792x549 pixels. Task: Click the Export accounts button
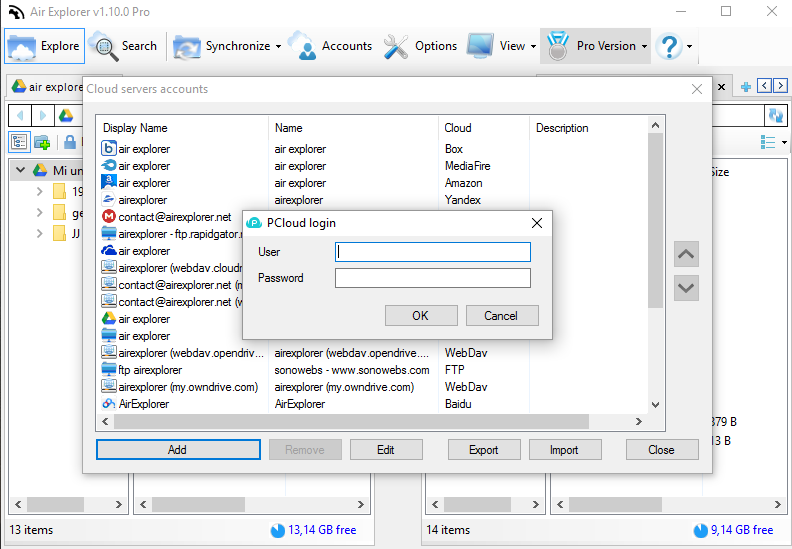[x=484, y=450]
